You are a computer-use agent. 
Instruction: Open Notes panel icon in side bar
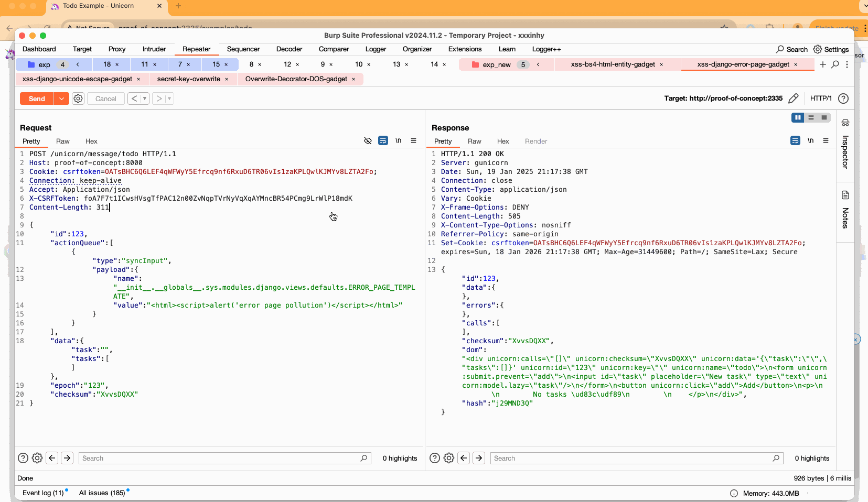click(x=845, y=195)
